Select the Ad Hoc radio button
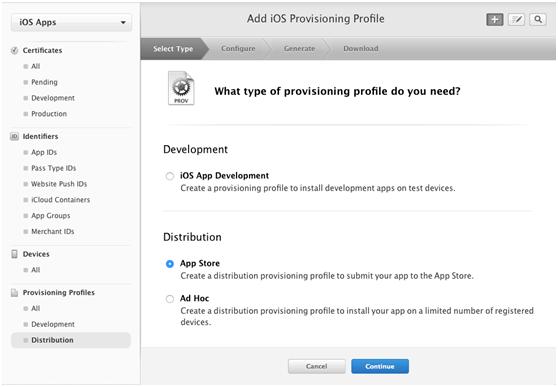Screen dimensions: 558x387 pos(170,299)
